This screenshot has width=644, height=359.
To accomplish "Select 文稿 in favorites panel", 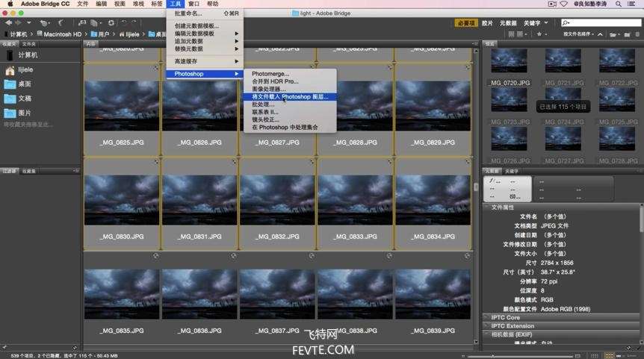I will point(19,99).
